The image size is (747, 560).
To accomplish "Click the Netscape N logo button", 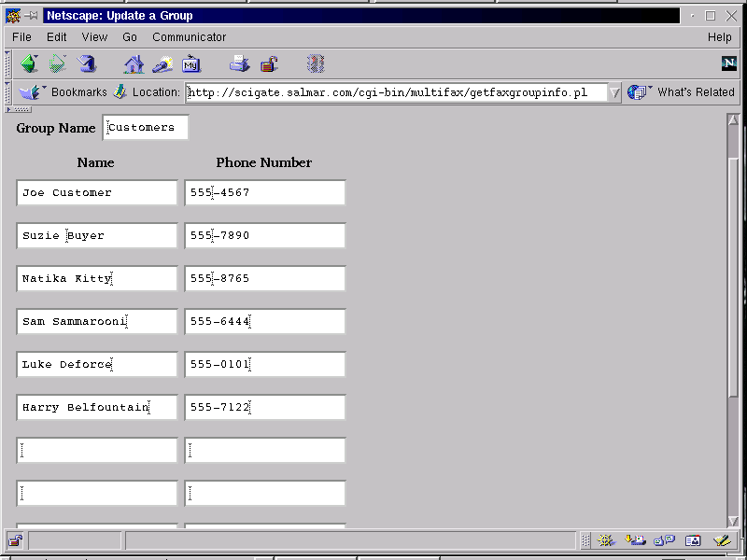I will (x=729, y=63).
